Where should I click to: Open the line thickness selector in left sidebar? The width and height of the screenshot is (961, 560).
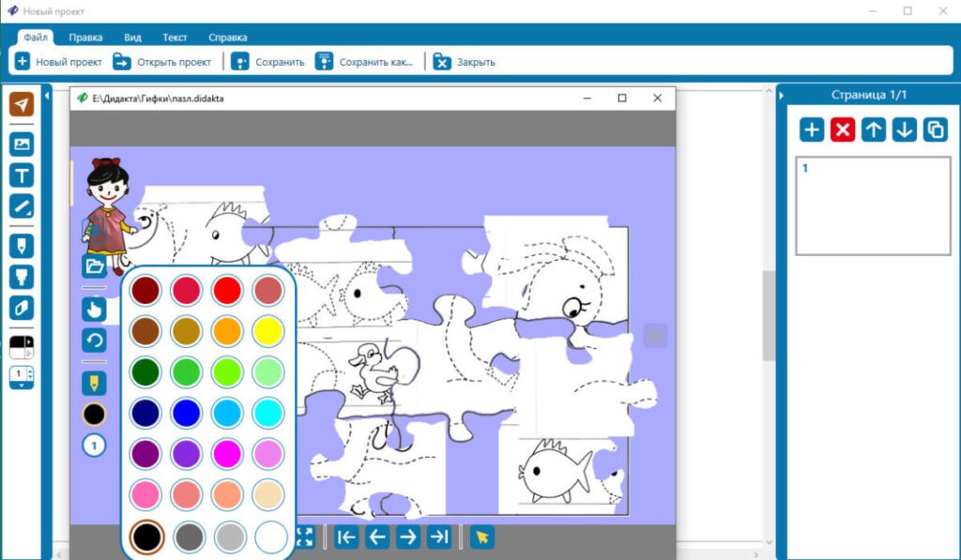[x=22, y=377]
